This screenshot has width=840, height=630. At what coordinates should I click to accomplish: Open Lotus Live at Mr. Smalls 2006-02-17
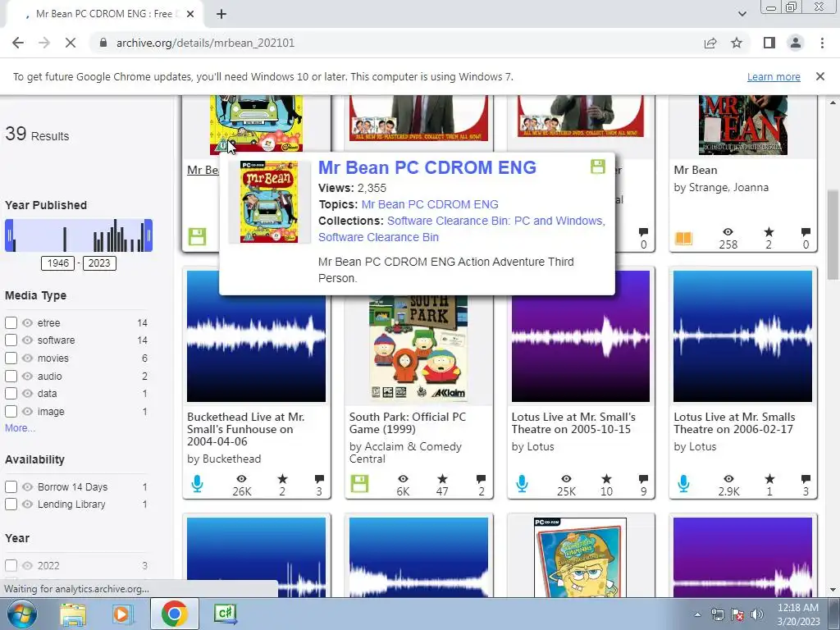point(734,422)
